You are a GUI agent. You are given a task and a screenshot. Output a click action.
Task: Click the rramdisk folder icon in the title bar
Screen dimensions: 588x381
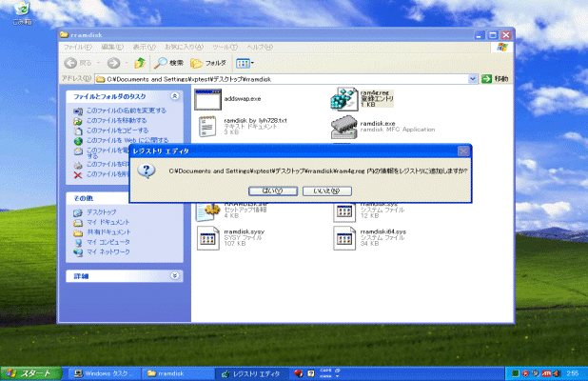pos(64,34)
